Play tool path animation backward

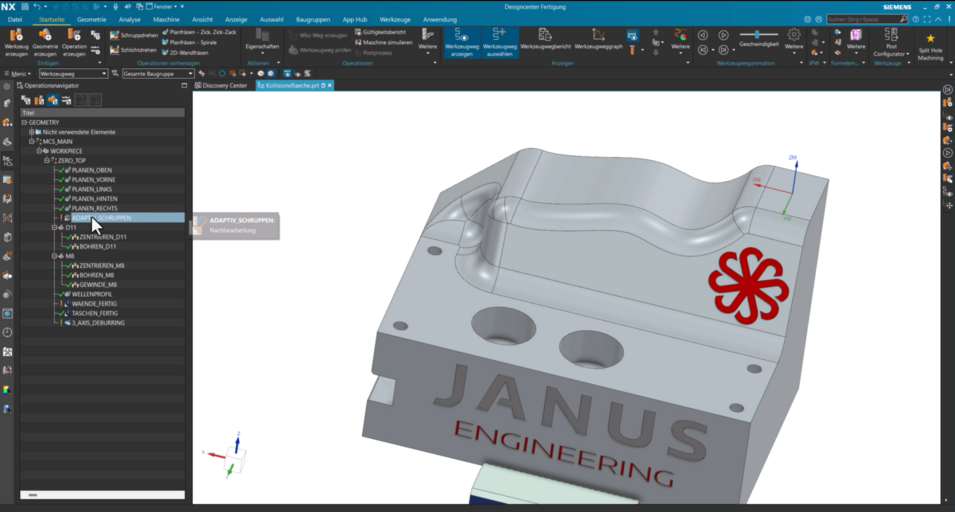(x=703, y=35)
